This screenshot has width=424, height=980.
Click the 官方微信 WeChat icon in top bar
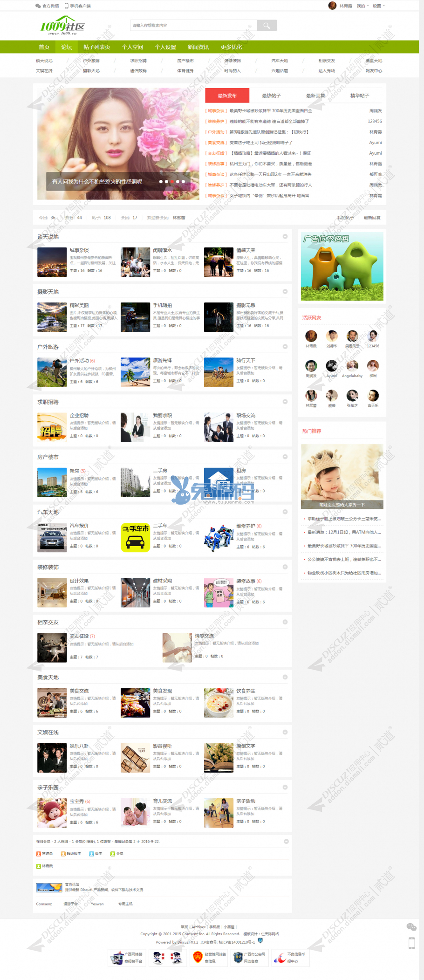click(x=38, y=6)
